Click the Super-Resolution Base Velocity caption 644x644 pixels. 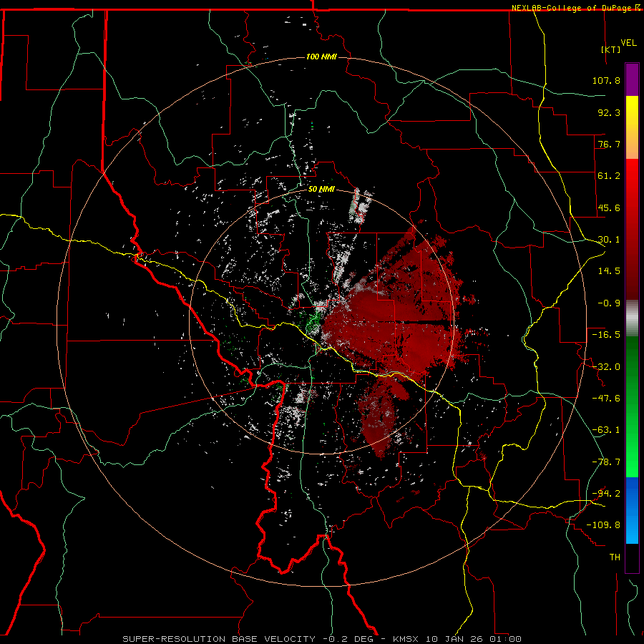tap(322, 639)
